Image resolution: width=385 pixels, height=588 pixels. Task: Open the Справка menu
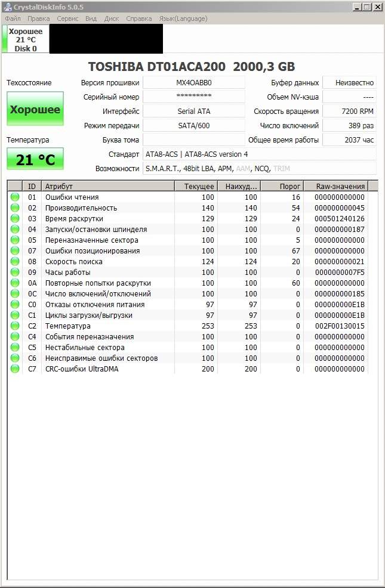139,18
